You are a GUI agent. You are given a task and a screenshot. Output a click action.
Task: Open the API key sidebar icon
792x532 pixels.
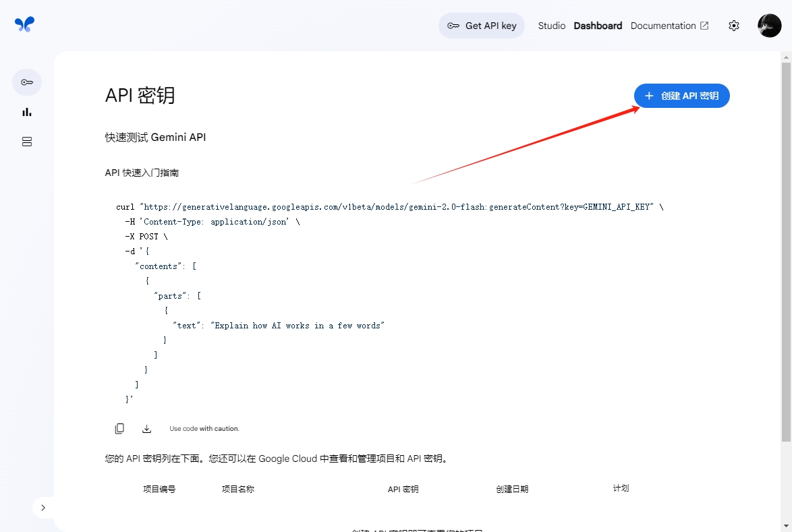point(27,82)
